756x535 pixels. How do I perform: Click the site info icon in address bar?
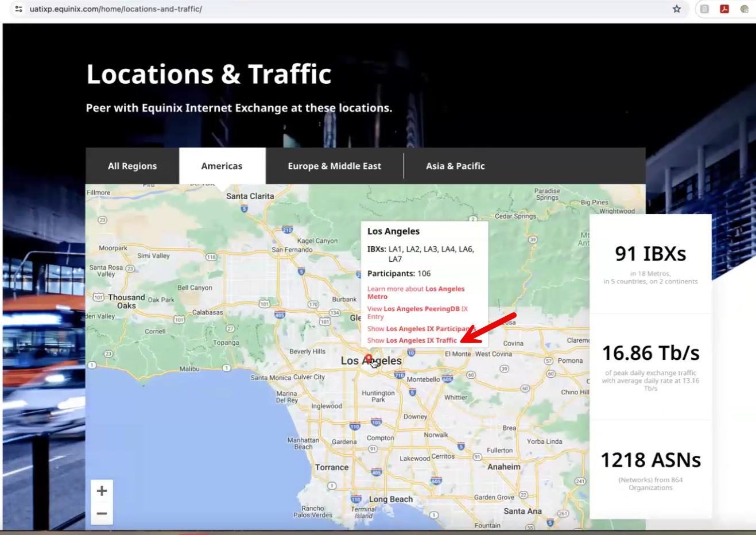[18, 9]
